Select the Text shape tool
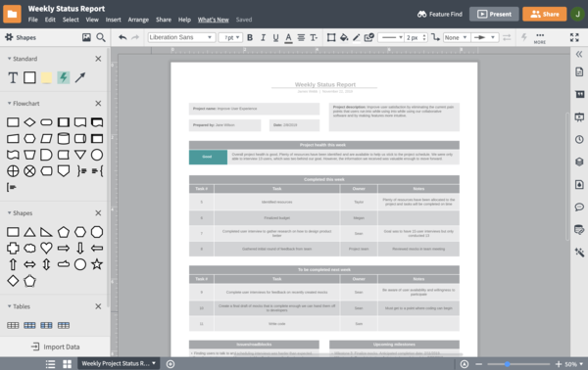 (x=13, y=78)
